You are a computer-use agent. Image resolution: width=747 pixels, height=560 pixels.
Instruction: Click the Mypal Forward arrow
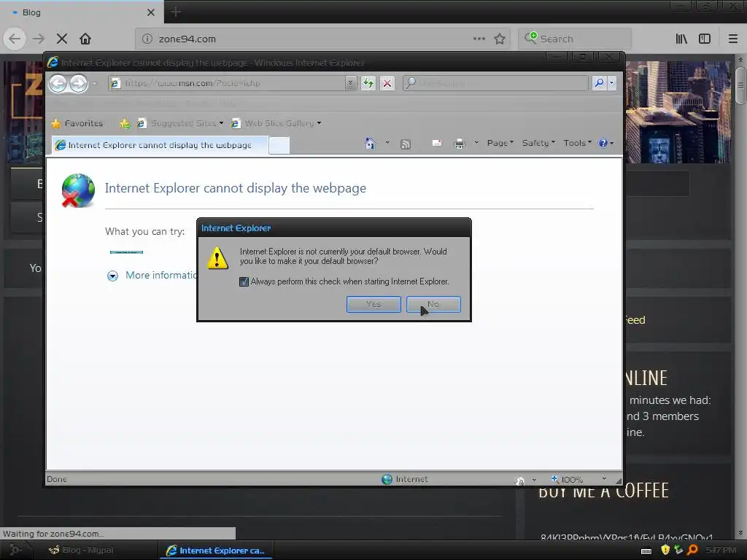(39, 39)
